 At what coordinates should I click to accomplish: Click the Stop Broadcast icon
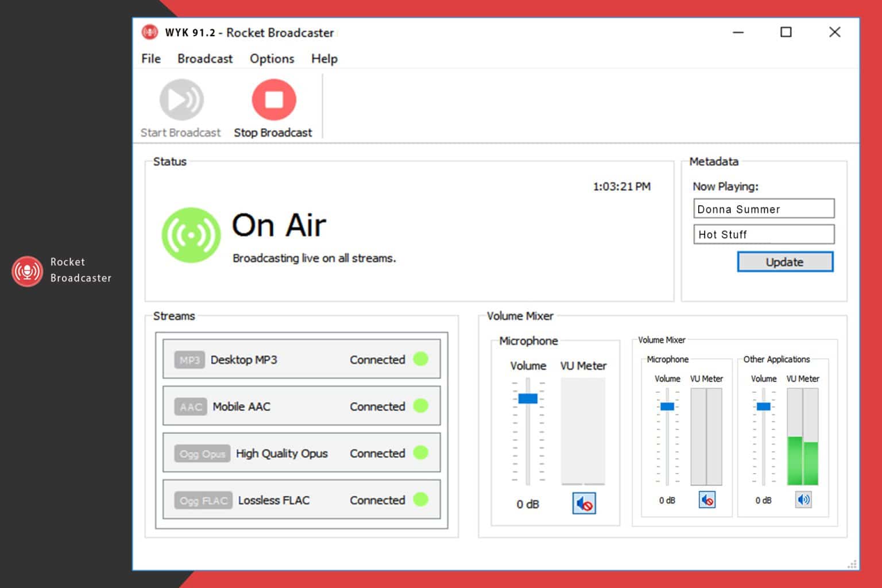[273, 99]
